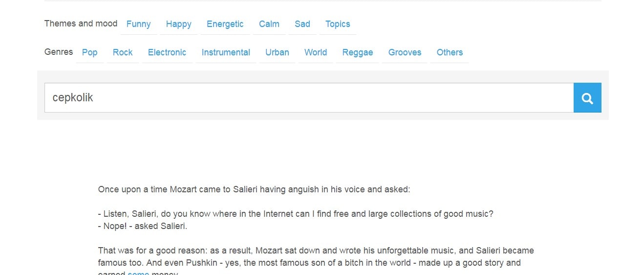Open the Topics link
The image size is (644, 275).
click(x=338, y=24)
